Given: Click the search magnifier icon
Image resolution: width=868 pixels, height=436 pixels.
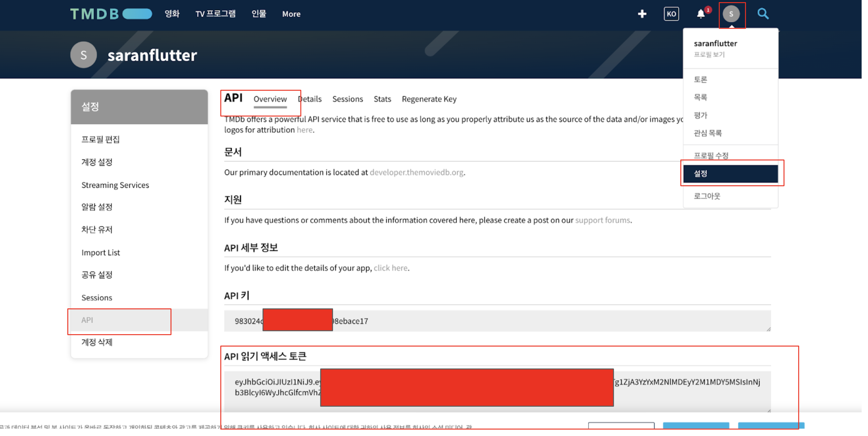Looking at the screenshot, I should tap(763, 14).
